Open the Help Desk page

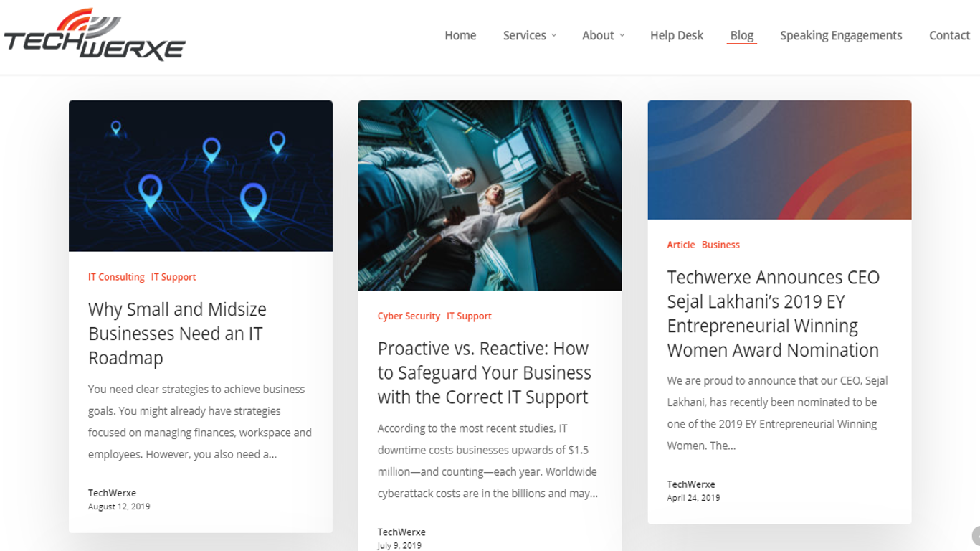tap(677, 35)
